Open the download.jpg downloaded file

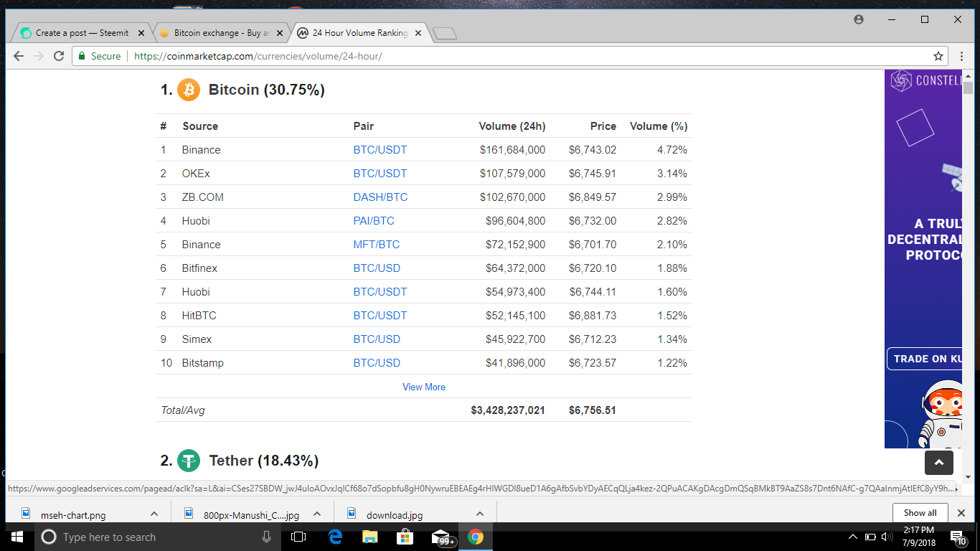point(395,514)
